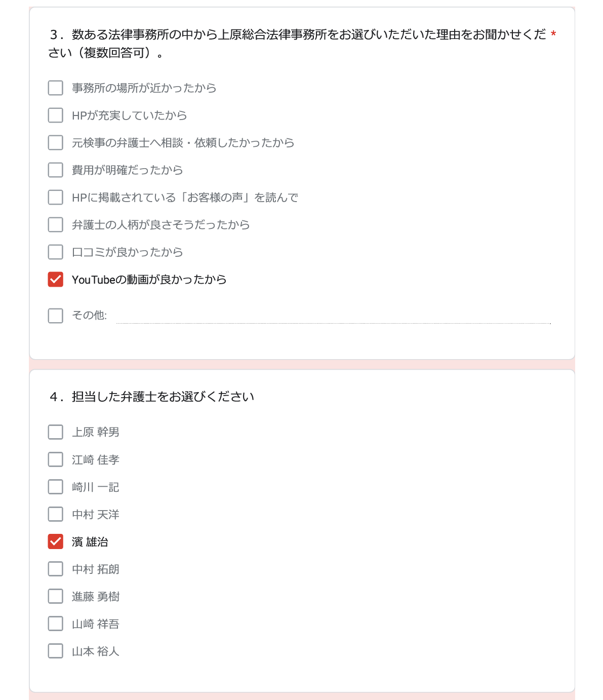
Task: Check '事務所の場所が近かったから' option
Action: pyautogui.click(x=56, y=88)
